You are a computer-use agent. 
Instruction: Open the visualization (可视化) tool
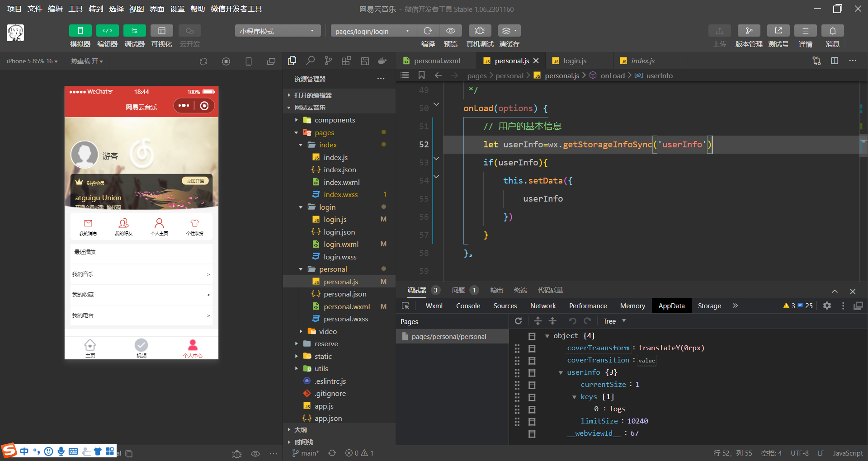pyautogui.click(x=162, y=31)
